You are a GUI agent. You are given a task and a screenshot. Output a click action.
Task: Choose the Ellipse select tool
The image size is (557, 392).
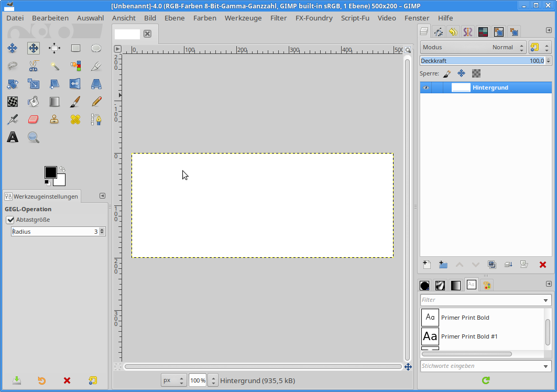tap(96, 48)
